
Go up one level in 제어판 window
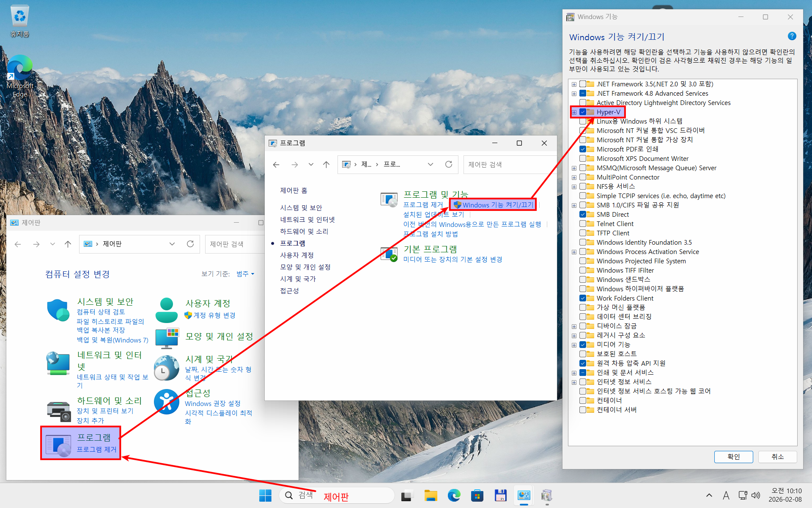pos(68,244)
